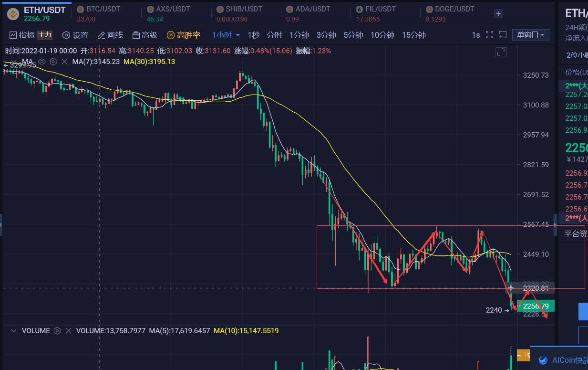Click VOLUME MA(10):15,147.5519 legend value
Viewport: 588px width, 370px height.
[x=246, y=330]
